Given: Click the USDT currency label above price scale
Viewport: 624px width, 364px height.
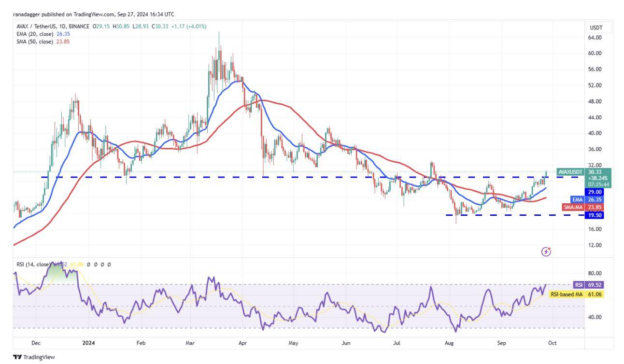Looking at the screenshot, I should click(x=596, y=28).
